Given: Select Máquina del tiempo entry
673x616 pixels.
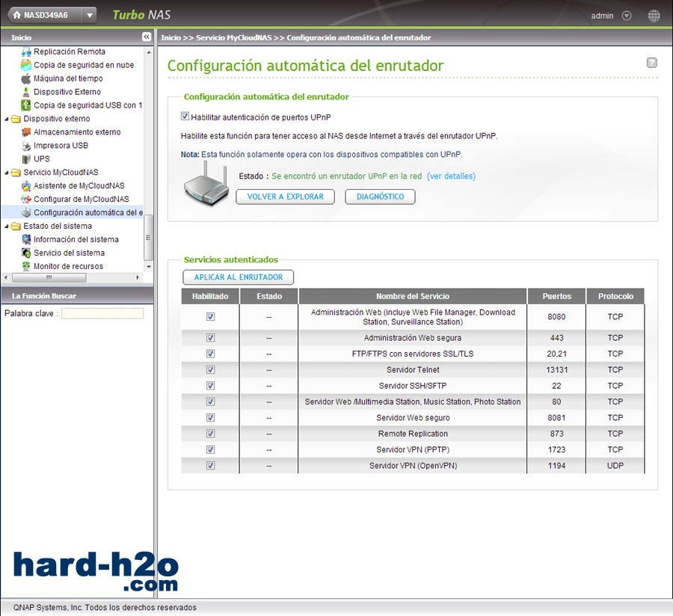Looking at the screenshot, I should point(68,78).
